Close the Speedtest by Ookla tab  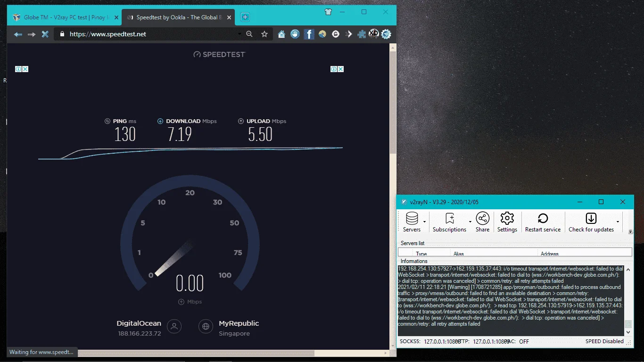230,17
